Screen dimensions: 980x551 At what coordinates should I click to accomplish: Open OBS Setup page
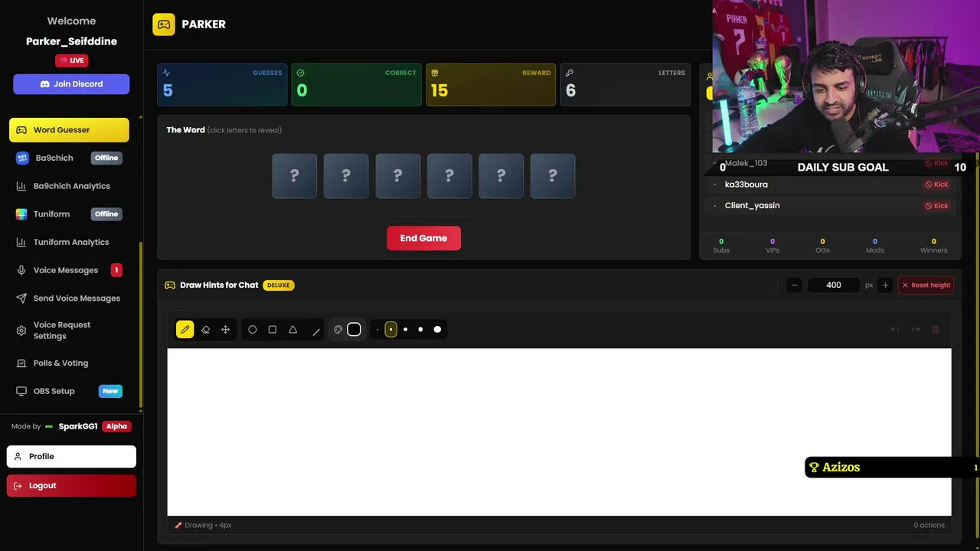click(69, 391)
